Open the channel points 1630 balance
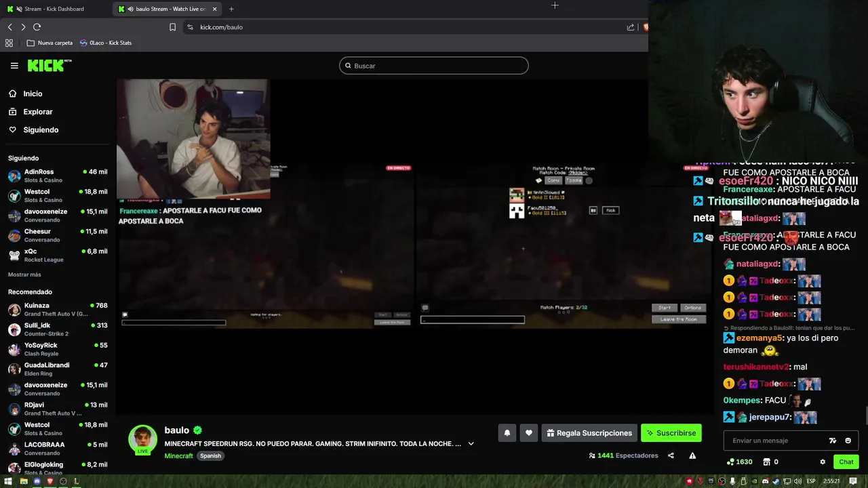Image resolution: width=868 pixels, height=488 pixels. coord(739,462)
